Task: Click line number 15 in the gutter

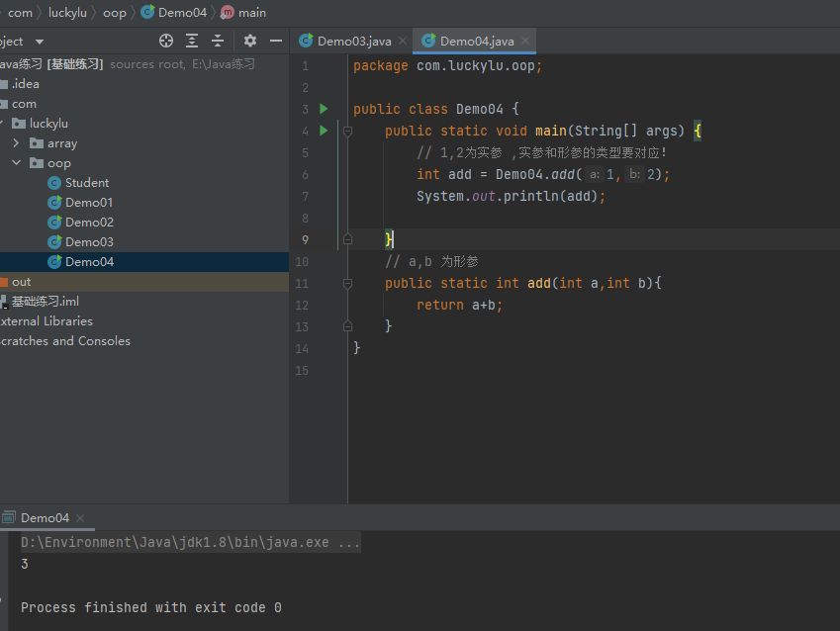Action: [x=302, y=370]
